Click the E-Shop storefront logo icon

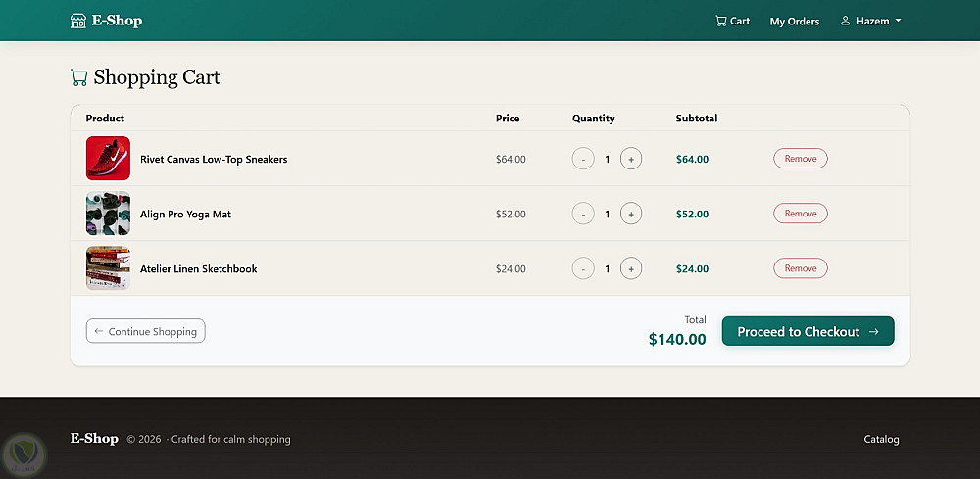coord(78,21)
